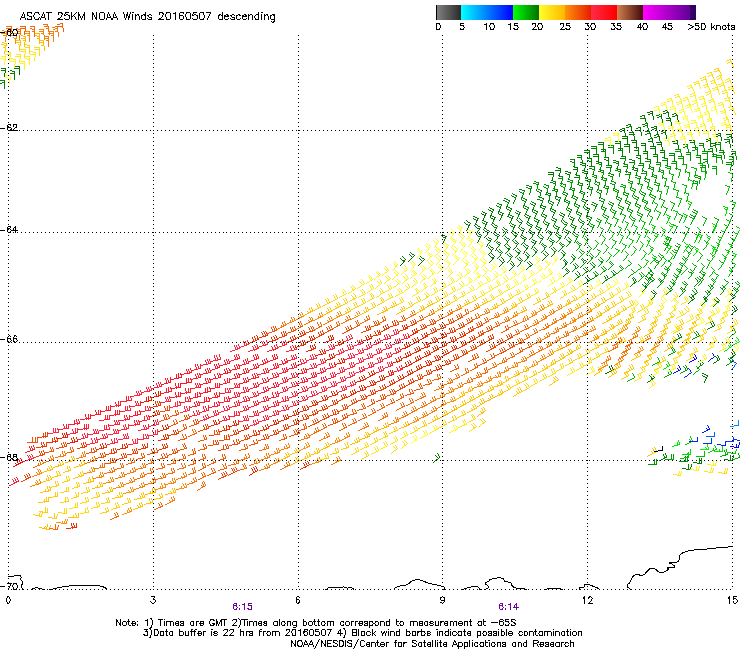The height and width of the screenshot is (650, 740).
Task: Click the '25' legend scale label
Action: point(565,27)
